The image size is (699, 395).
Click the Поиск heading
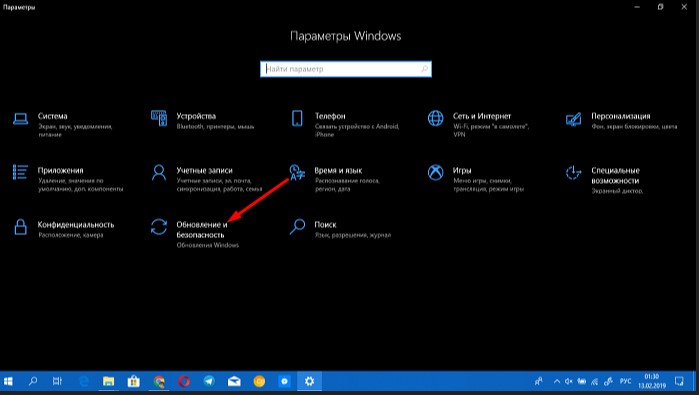[325, 225]
